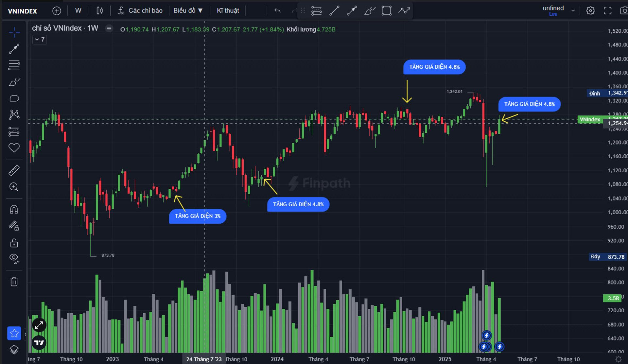This screenshot has height=364, width=628.
Task: Open Các chỉ báo indicators menu
Action: coord(141,11)
